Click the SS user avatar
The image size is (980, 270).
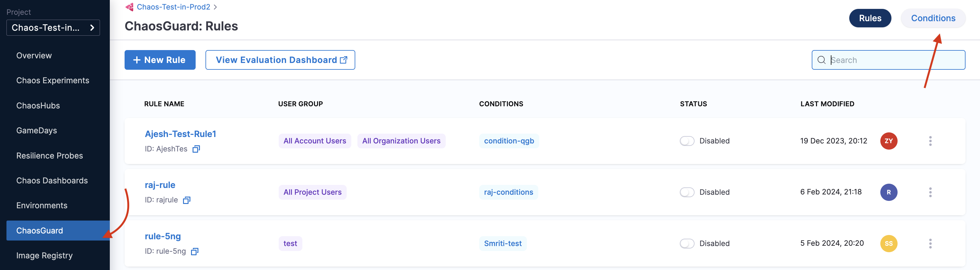coord(888,243)
